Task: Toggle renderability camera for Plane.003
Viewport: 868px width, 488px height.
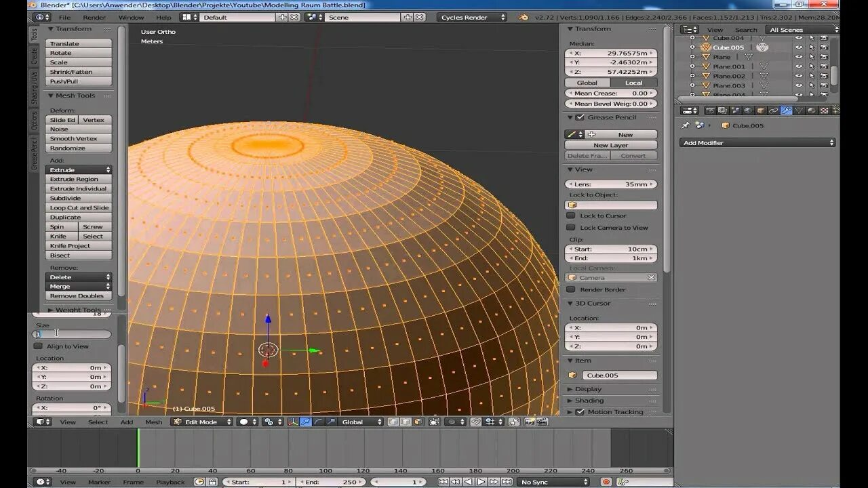Action: pyautogui.click(x=824, y=85)
